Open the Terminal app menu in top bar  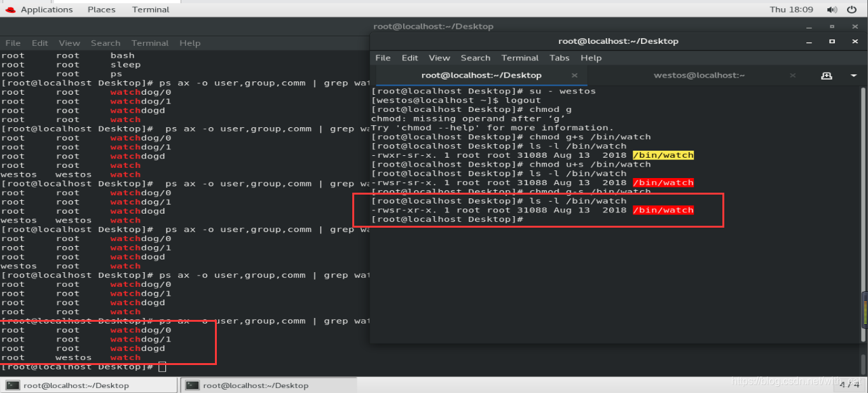(x=151, y=10)
